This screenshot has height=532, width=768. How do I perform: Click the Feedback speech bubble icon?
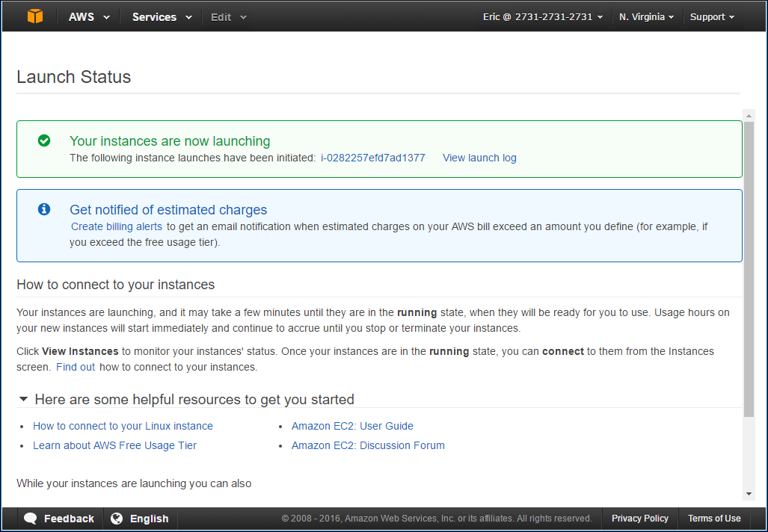[x=31, y=519]
